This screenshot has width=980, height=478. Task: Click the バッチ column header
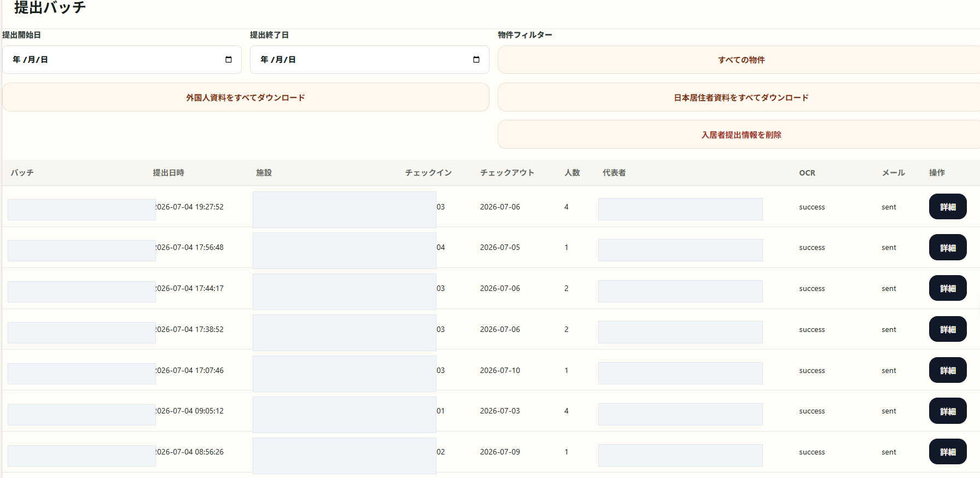(22, 173)
